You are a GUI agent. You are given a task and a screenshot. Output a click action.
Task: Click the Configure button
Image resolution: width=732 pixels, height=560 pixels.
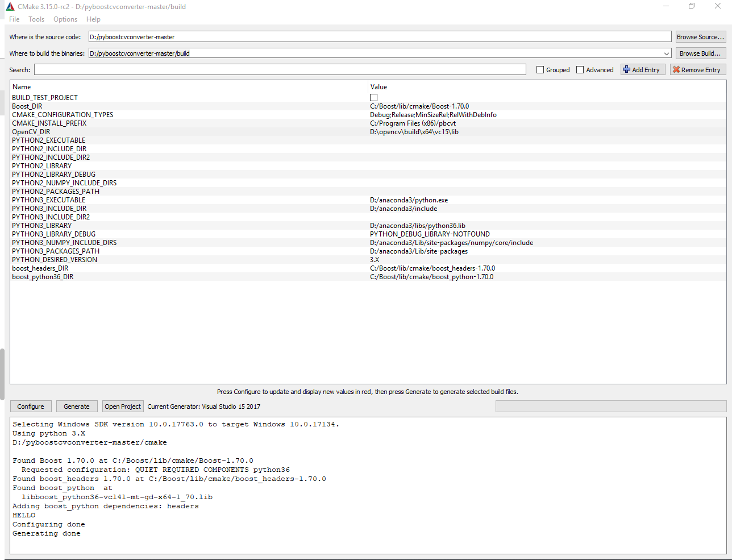[x=31, y=406]
